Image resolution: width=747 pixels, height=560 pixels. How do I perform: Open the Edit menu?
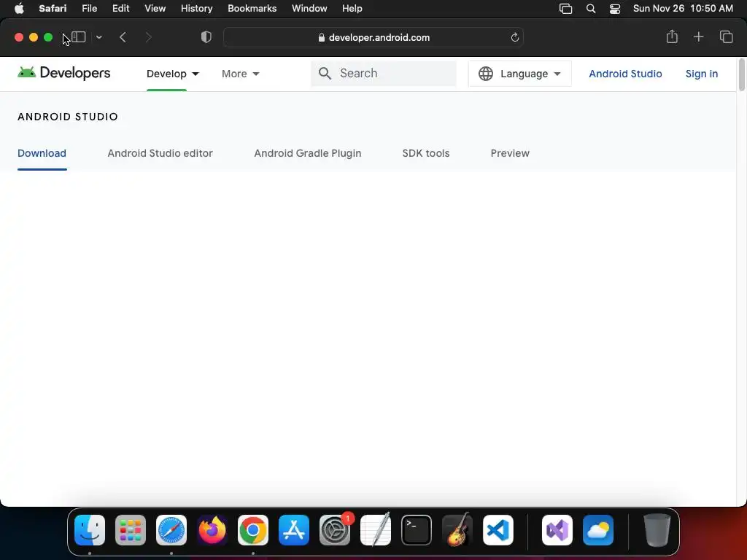coord(120,9)
